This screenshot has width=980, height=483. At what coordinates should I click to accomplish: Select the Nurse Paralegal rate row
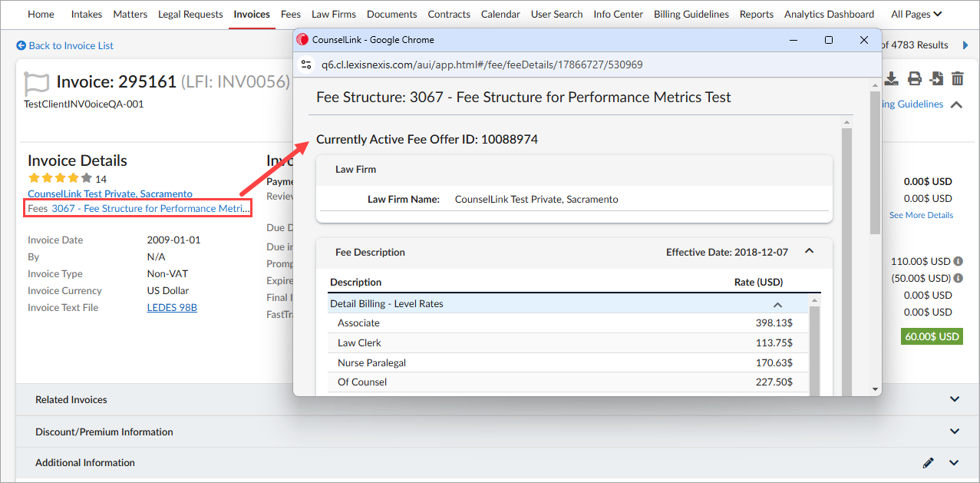tap(568, 362)
